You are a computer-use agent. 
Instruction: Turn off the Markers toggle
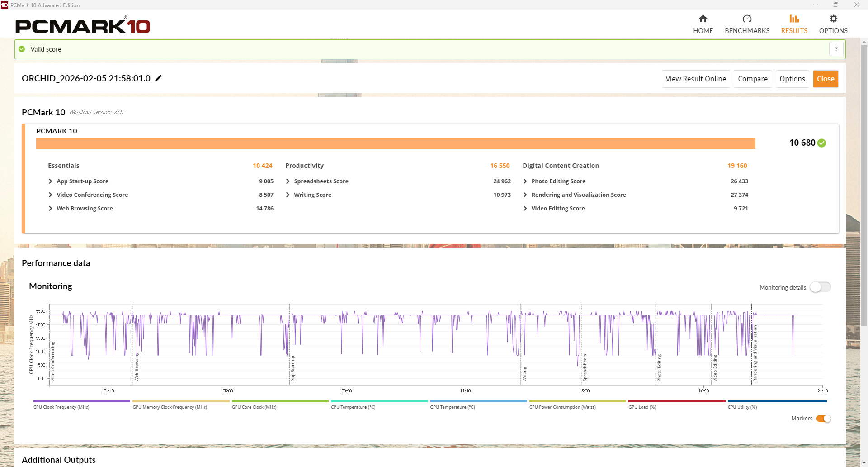(823, 419)
